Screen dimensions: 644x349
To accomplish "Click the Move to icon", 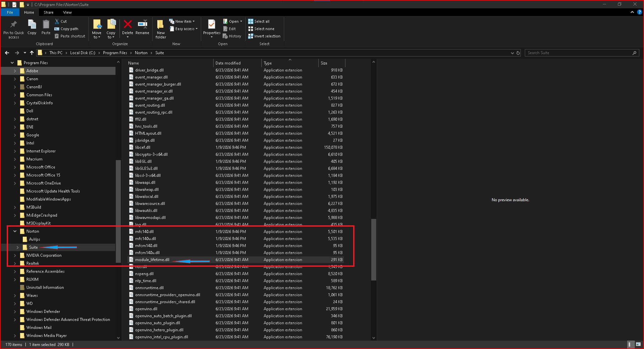I will coord(97,25).
